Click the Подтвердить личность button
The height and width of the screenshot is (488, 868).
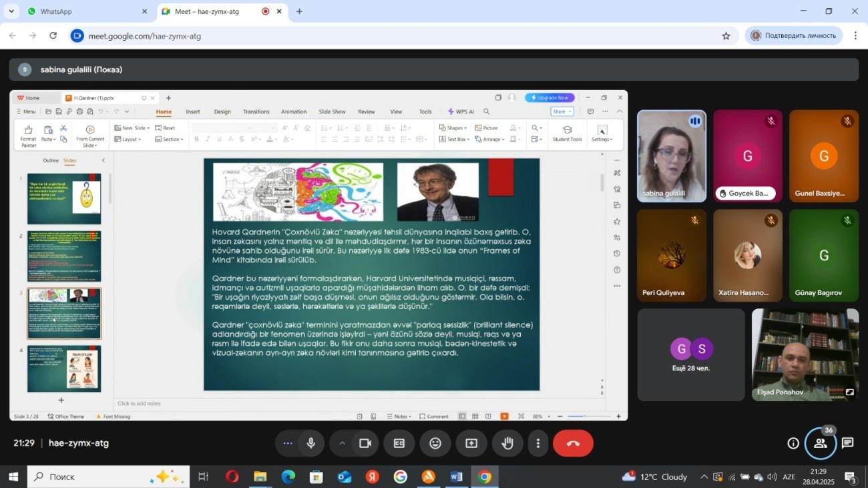(793, 36)
